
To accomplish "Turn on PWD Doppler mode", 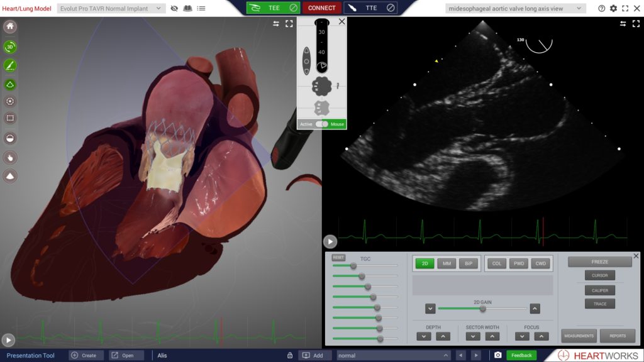I will (519, 263).
